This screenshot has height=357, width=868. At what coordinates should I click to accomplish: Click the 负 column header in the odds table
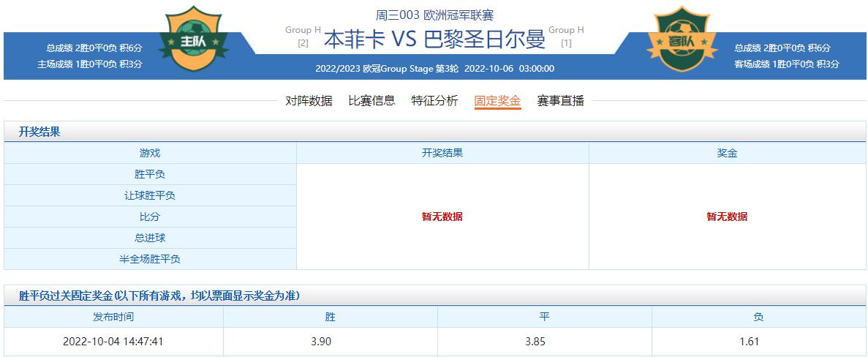click(758, 317)
